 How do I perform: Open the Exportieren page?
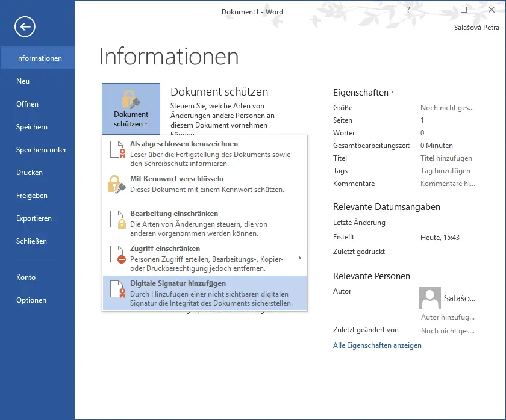(x=37, y=218)
